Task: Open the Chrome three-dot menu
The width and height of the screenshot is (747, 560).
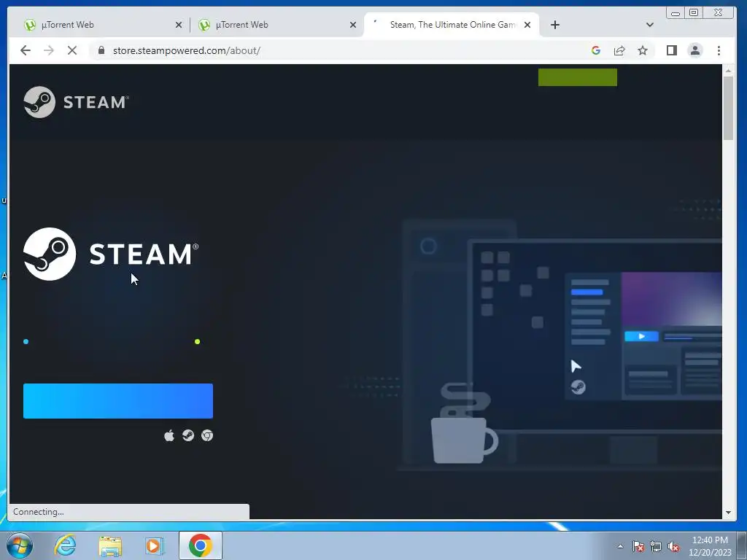Action: [719, 50]
